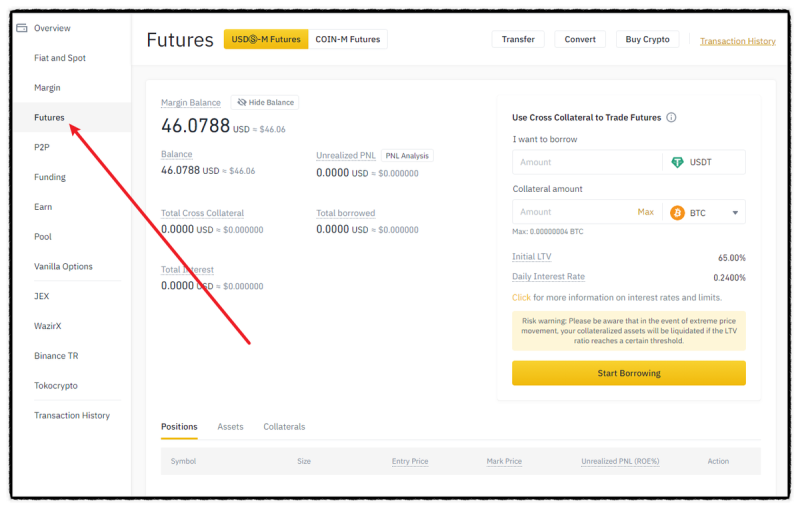Viewport: 800px width, 509px height.
Task: Open WazirX in the sidebar
Action: coord(47,326)
